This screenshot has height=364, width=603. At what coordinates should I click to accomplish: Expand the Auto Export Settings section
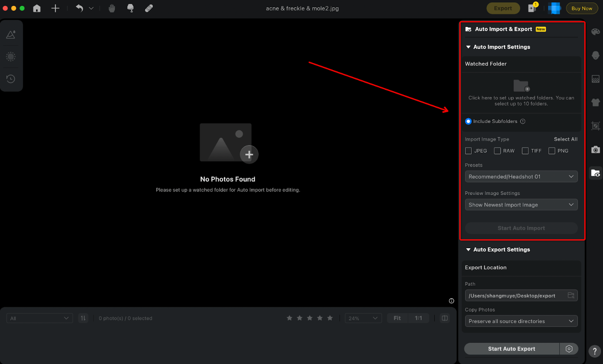pos(468,249)
